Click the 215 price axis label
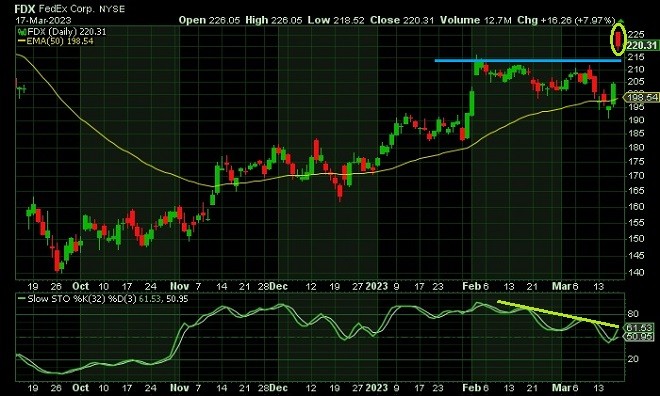 636,57
